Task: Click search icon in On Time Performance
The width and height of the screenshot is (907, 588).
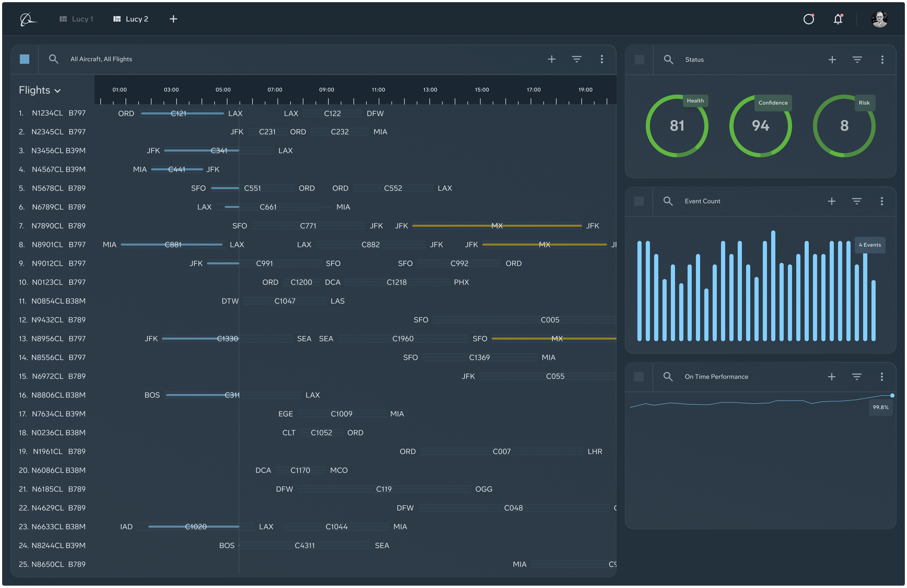Action: [668, 377]
